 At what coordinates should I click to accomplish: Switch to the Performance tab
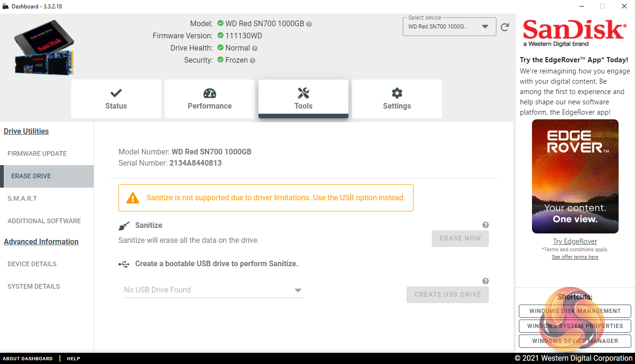[210, 99]
